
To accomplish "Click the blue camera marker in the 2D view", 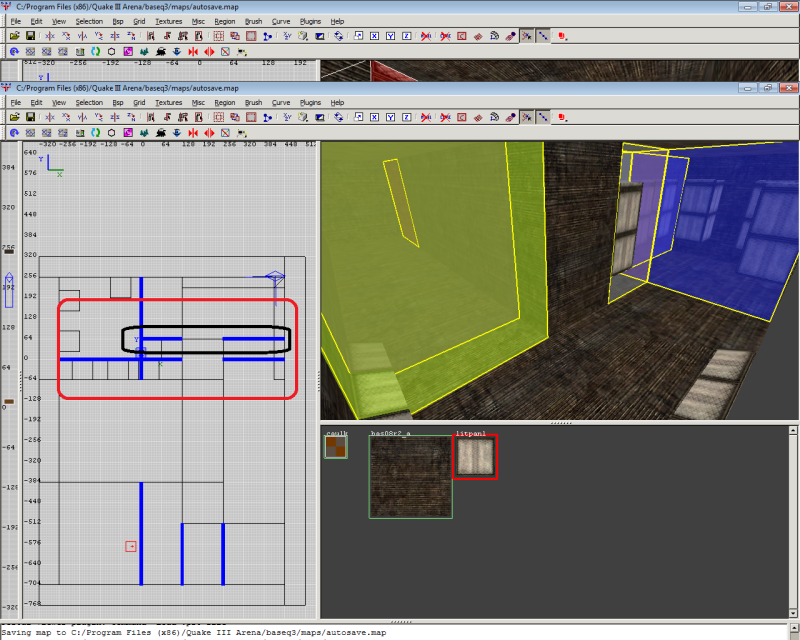I will point(275,277).
